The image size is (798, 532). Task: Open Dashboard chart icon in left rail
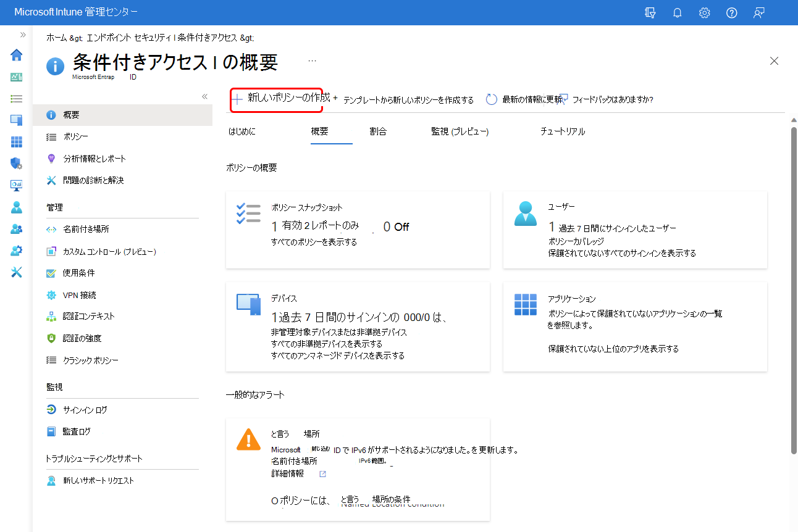[x=17, y=77]
